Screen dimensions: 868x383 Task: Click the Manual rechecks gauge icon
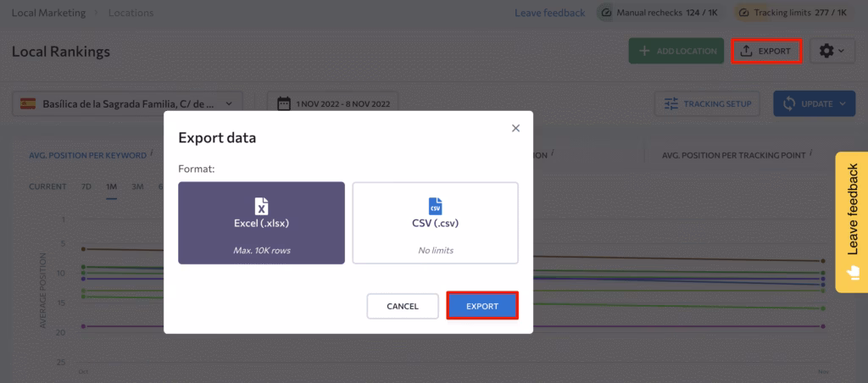pos(605,13)
